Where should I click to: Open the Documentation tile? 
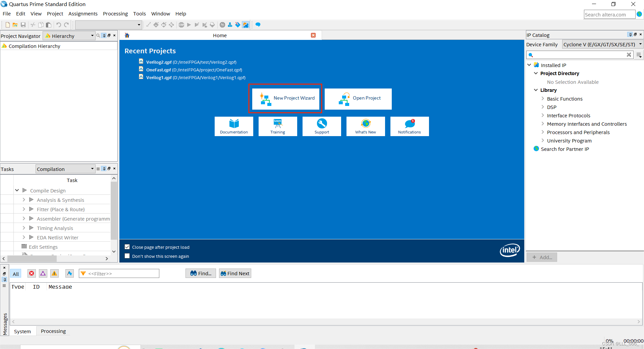point(234,126)
